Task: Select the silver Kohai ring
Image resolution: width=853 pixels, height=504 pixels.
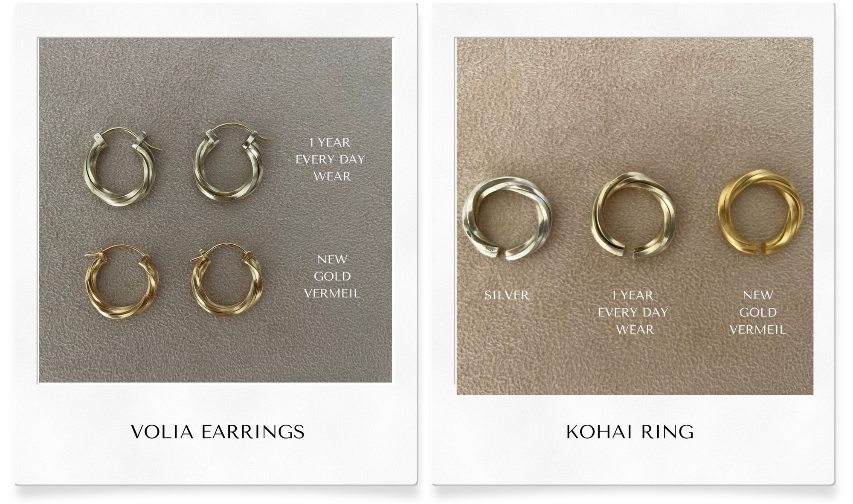Action: (507, 219)
